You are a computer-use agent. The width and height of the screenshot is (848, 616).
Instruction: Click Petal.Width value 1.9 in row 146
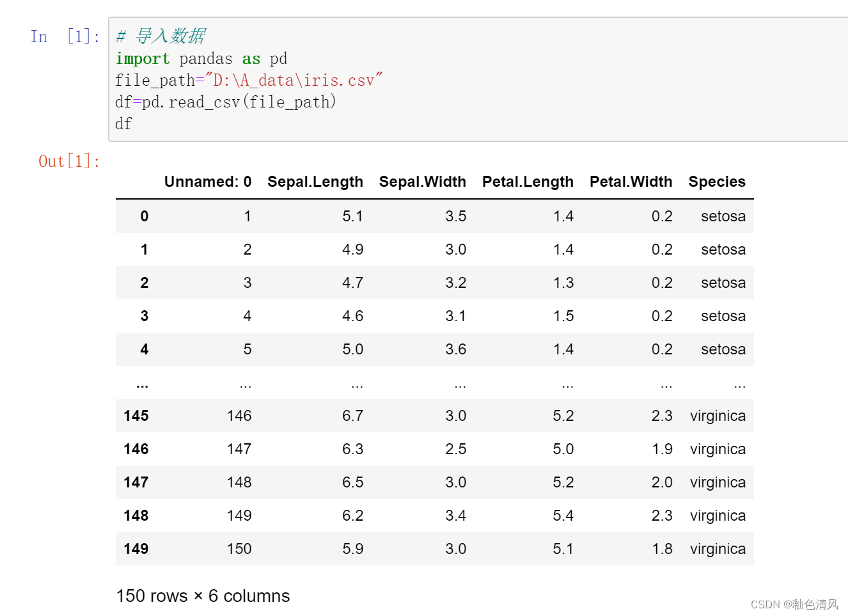click(x=662, y=449)
